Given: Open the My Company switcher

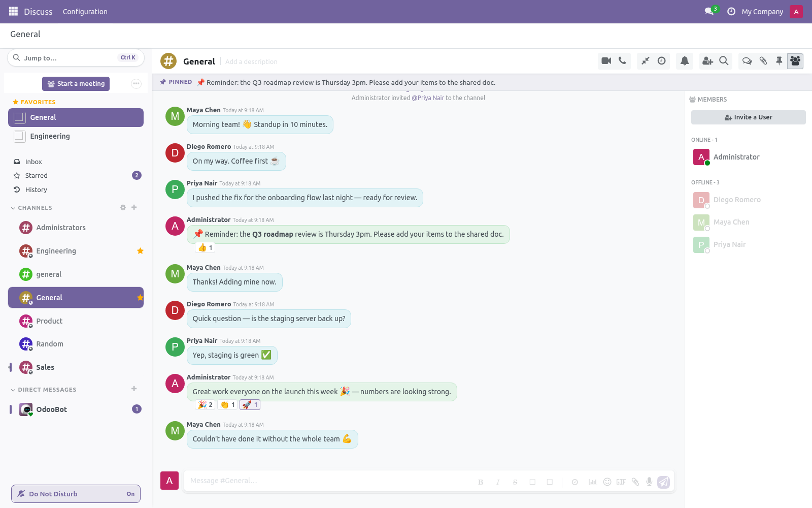Looking at the screenshot, I should coord(762,12).
